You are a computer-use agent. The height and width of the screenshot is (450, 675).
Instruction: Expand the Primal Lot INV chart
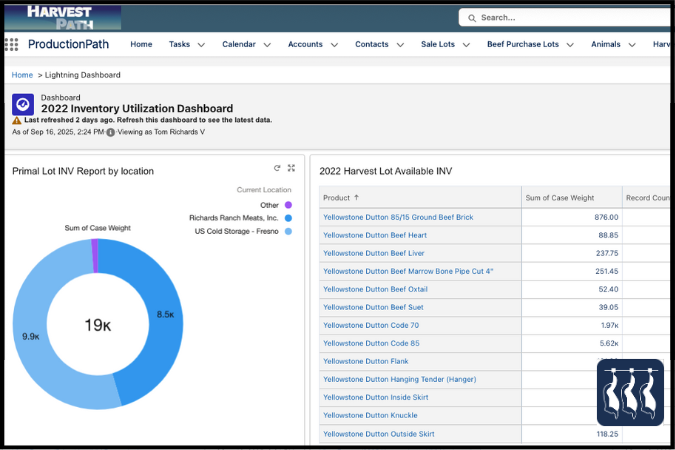click(291, 168)
